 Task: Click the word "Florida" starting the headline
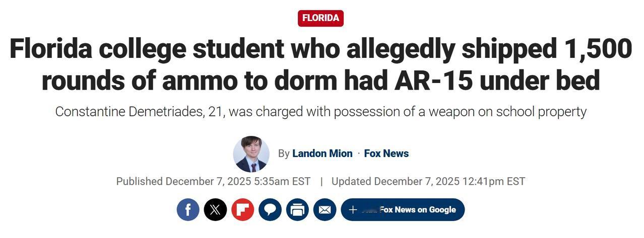tap(50, 49)
